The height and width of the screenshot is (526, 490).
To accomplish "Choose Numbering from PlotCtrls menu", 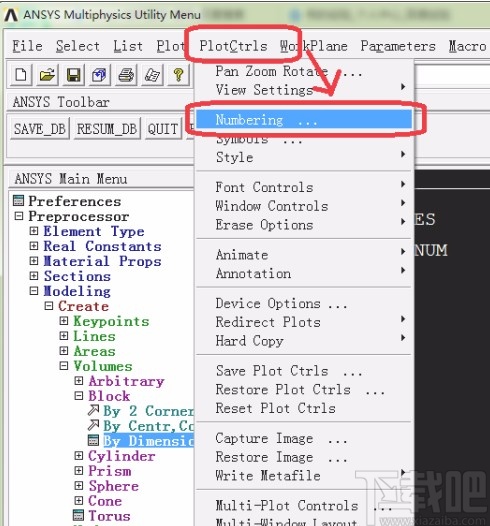I will (x=304, y=119).
